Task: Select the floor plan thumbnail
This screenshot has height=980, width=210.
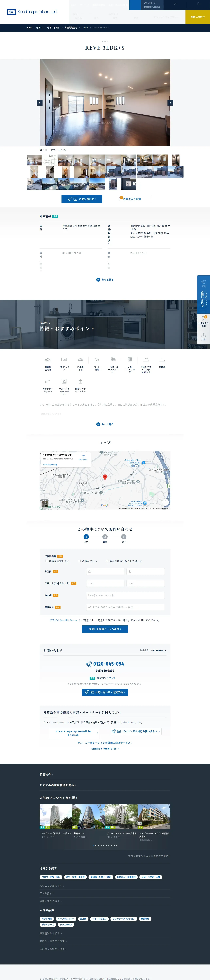Action: click(50, 160)
